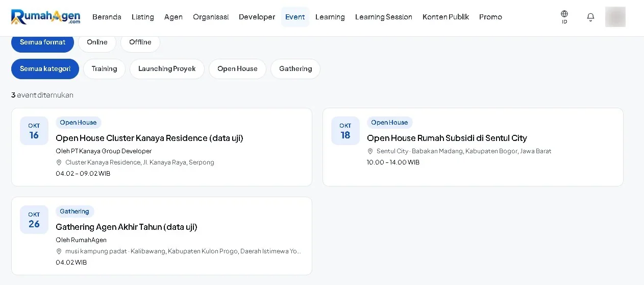Click location pin icon for musi kampung padat
The image size is (644, 285).
click(x=59, y=251)
